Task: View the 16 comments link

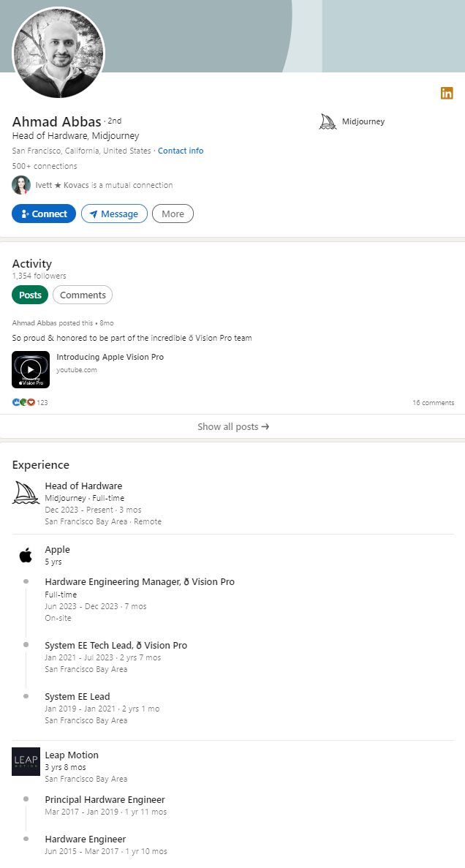Action: click(433, 403)
